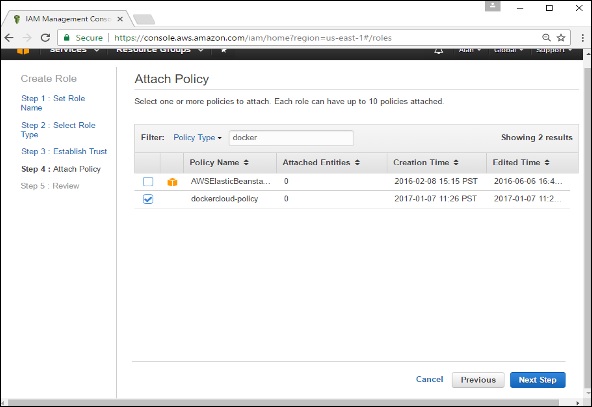This screenshot has height=407, width=592.
Task: Click the horizontal page scrollbar
Action: pyautogui.click(x=283, y=402)
